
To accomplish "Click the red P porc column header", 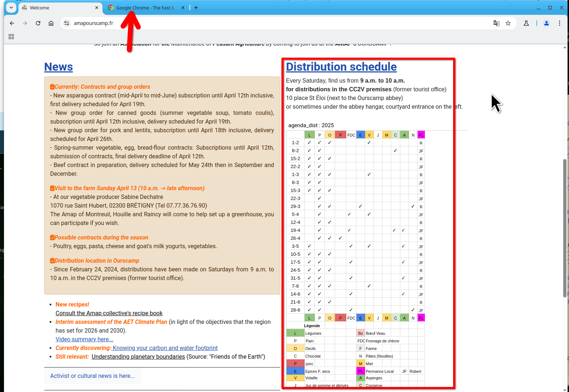I will coord(340,135).
